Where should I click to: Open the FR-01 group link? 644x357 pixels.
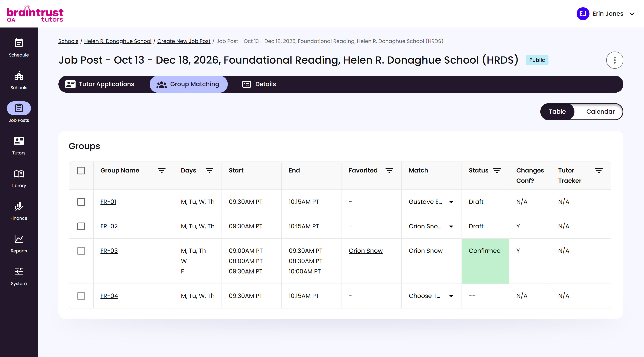pyautogui.click(x=108, y=202)
